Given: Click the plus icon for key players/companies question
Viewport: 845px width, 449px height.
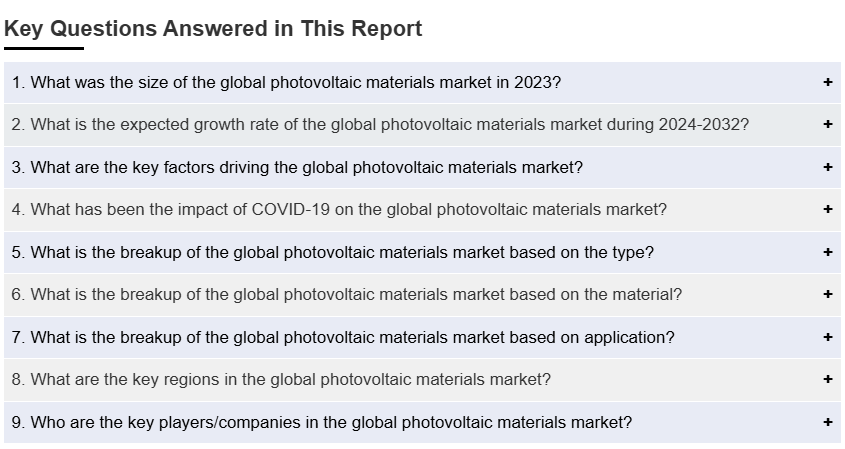Looking at the screenshot, I should click(x=828, y=423).
